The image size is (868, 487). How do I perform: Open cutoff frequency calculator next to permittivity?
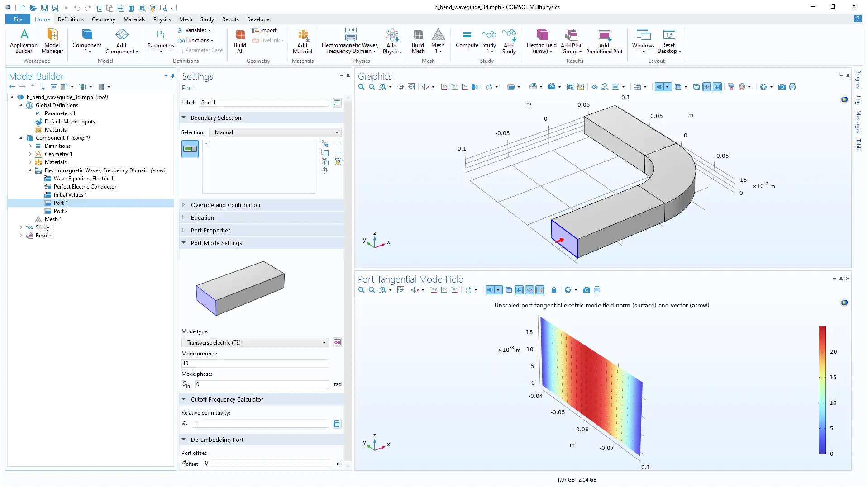tap(337, 424)
